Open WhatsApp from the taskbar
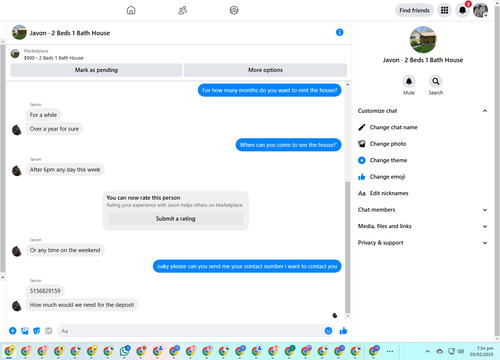This screenshot has height=360, width=500. [125, 351]
